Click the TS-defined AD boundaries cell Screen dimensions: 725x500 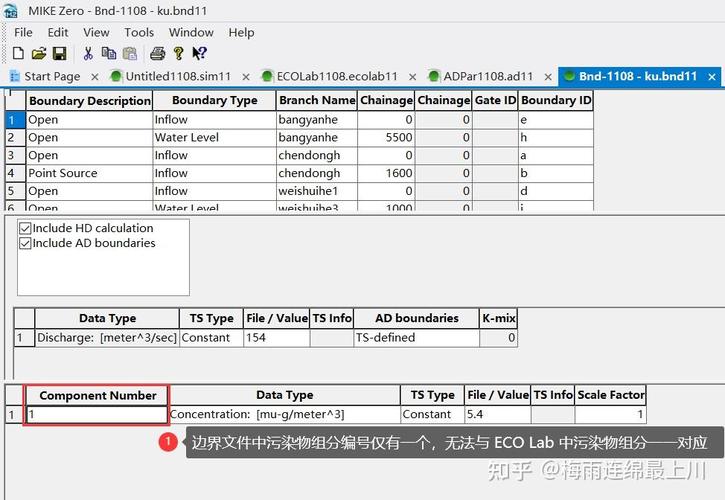(x=415, y=338)
